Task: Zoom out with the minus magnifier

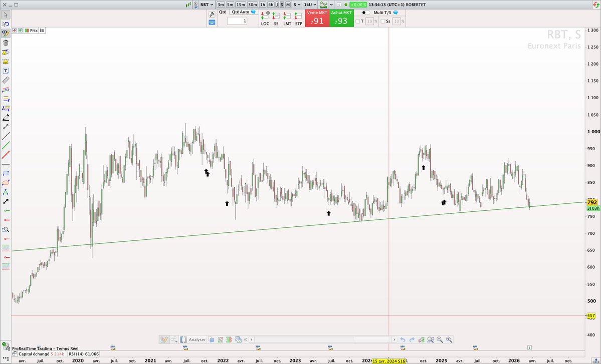Action: point(440,339)
